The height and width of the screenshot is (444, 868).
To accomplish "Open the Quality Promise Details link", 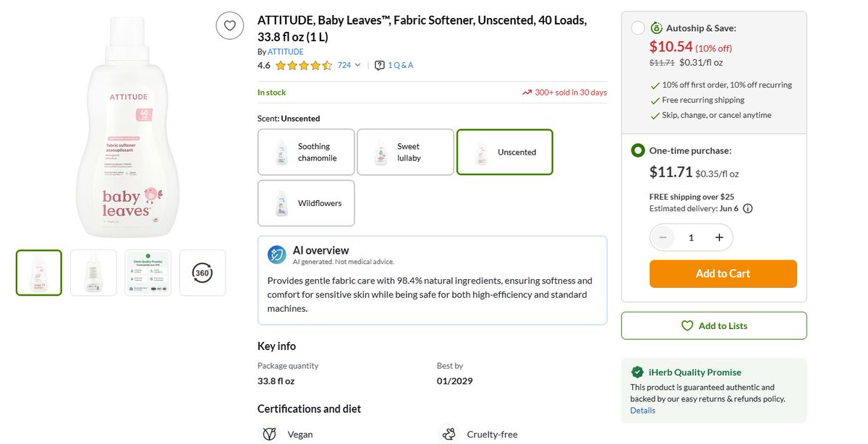I will pos(642,410).
